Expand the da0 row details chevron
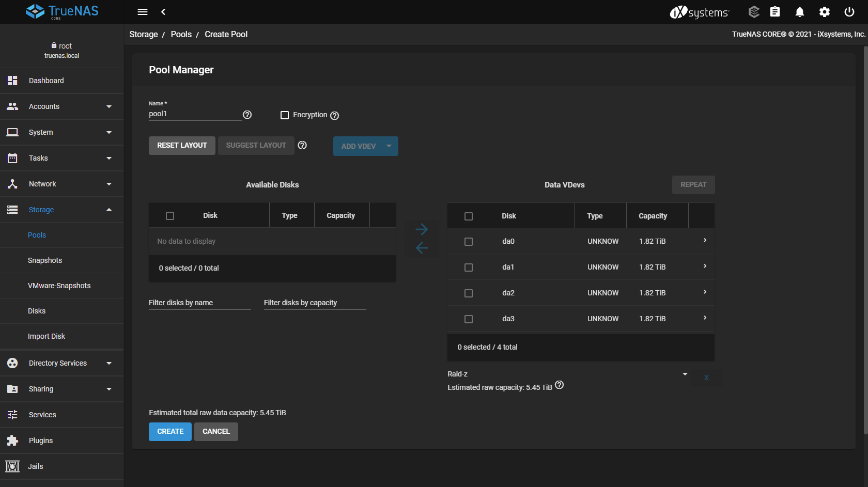The image size is (868, 487). [x=705, y=241]
